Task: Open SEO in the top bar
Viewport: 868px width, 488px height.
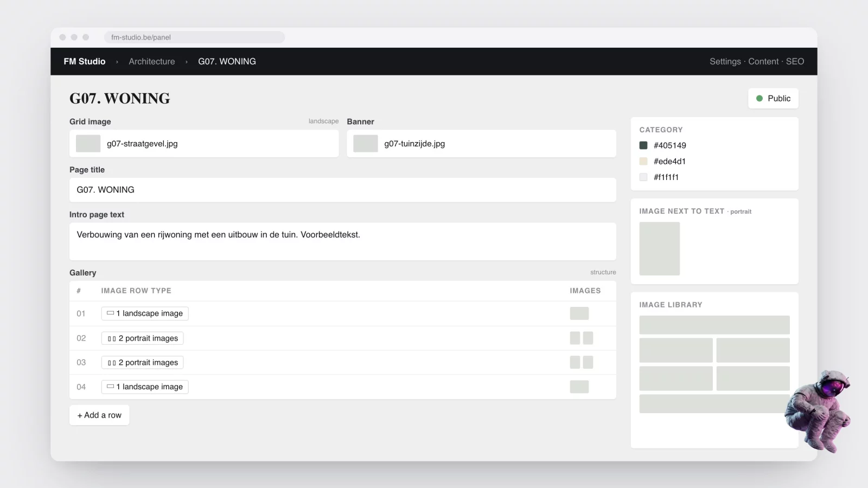Action: [x=795, y=61]
